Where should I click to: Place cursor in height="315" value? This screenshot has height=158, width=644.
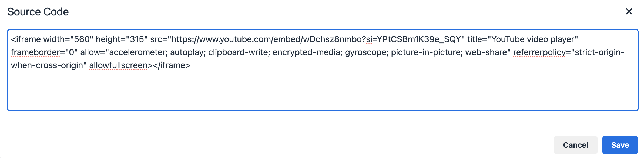point(137,40)
